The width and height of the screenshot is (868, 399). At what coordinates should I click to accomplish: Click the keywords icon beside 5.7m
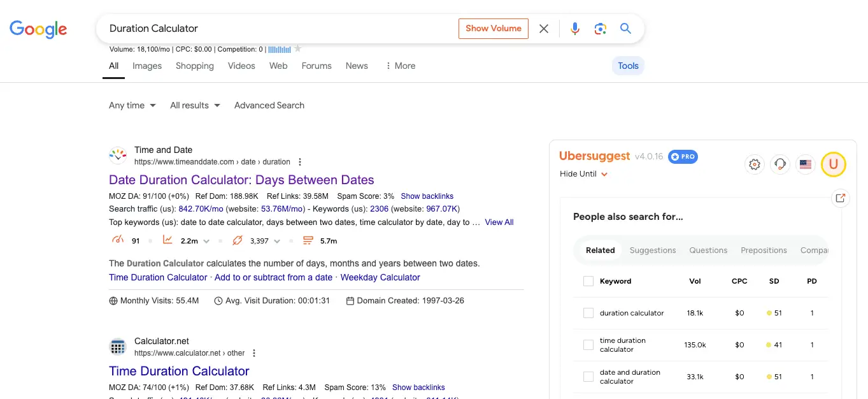[x=308, y=240]
